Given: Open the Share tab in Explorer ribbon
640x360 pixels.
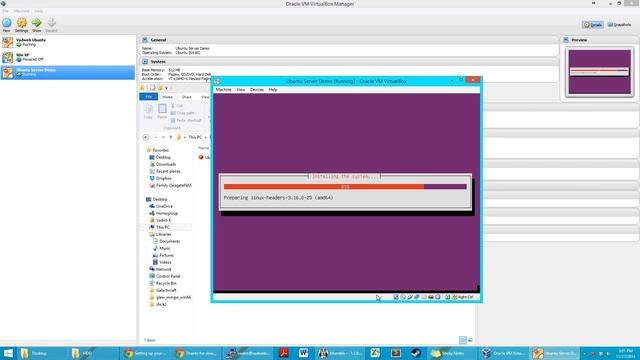Looking at the screenshot, I should coord(187,97).
